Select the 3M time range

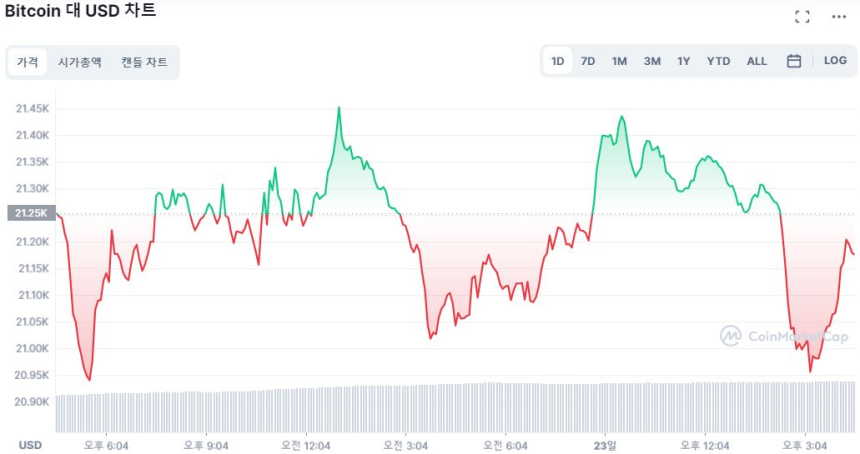(652, 61)
